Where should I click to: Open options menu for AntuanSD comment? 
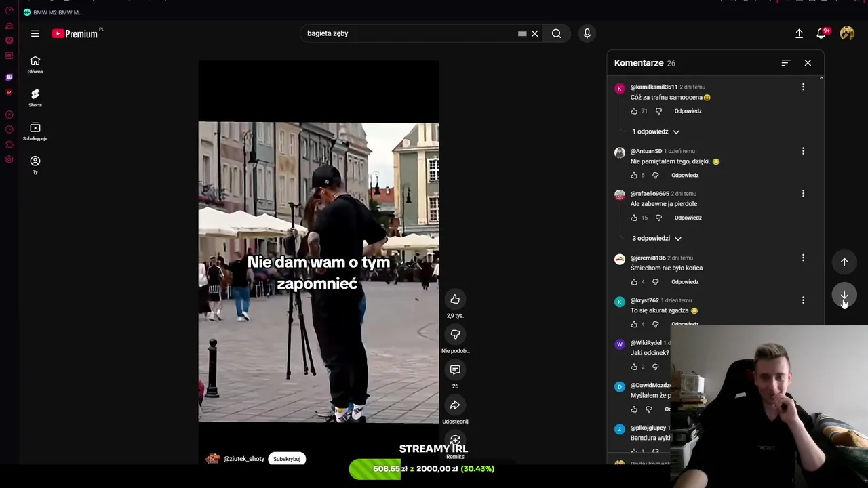tap(803, 151)
